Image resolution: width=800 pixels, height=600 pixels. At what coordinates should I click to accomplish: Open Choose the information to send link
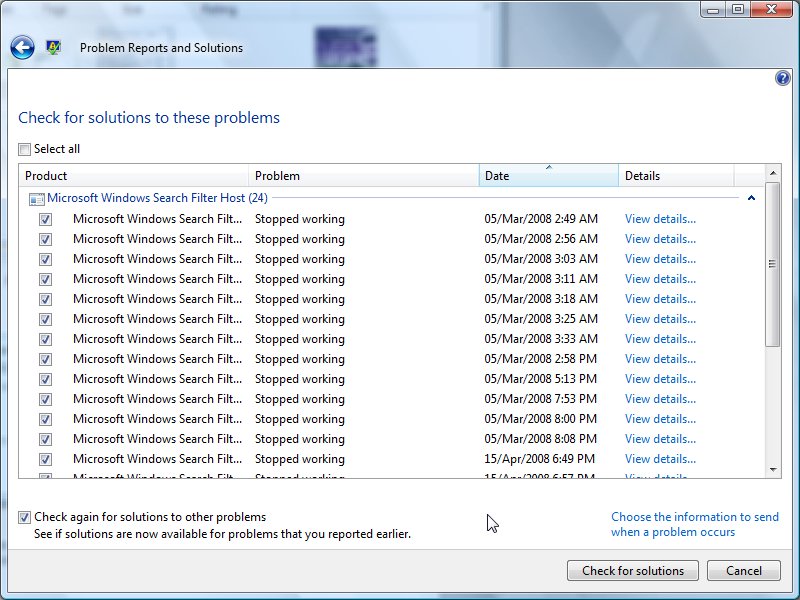695,524
